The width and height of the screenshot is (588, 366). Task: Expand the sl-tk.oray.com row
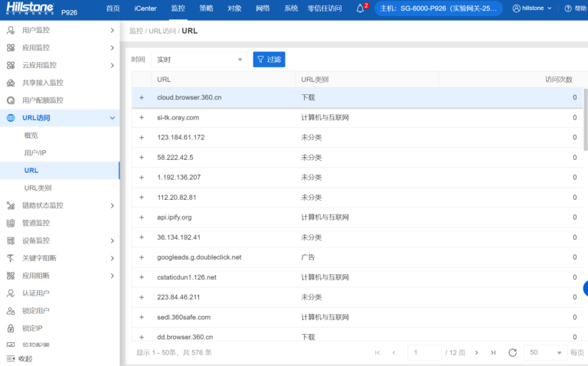pos(142,117)
